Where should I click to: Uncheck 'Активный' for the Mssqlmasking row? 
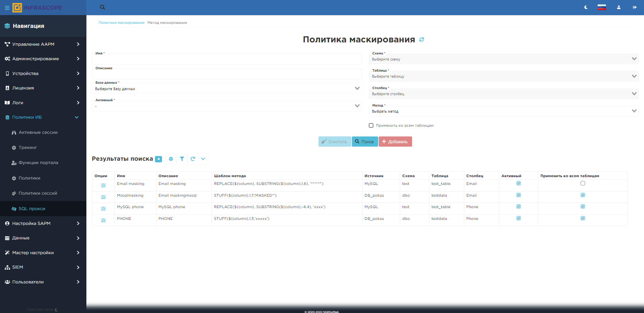click(x=519, y=195)
